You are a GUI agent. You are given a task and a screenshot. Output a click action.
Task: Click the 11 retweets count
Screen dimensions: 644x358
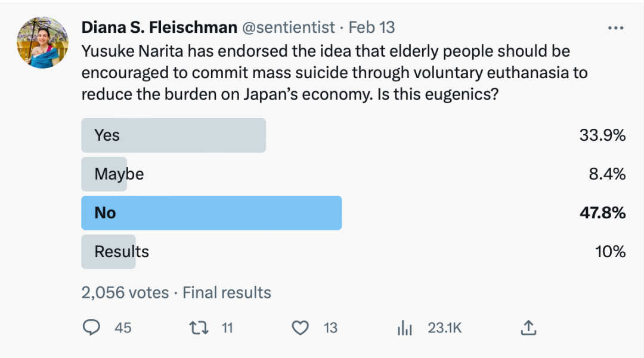[227, 328]
